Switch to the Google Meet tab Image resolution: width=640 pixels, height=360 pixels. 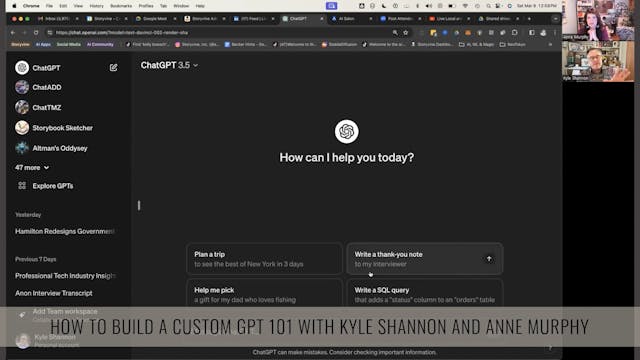[155, 19]
